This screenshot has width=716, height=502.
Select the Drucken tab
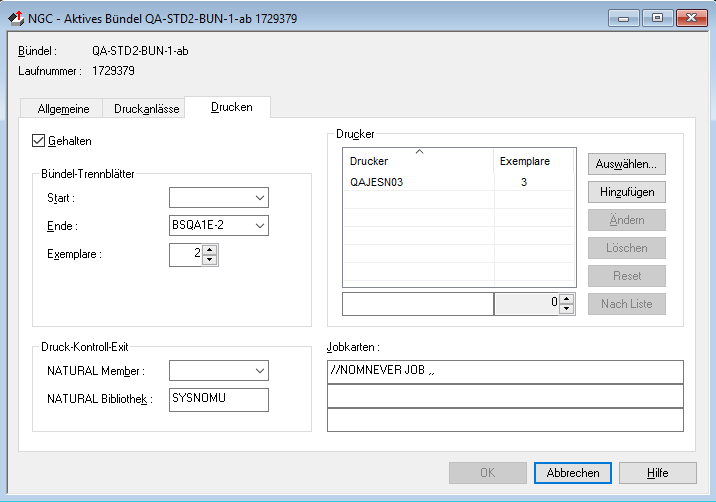click(231, 107)
